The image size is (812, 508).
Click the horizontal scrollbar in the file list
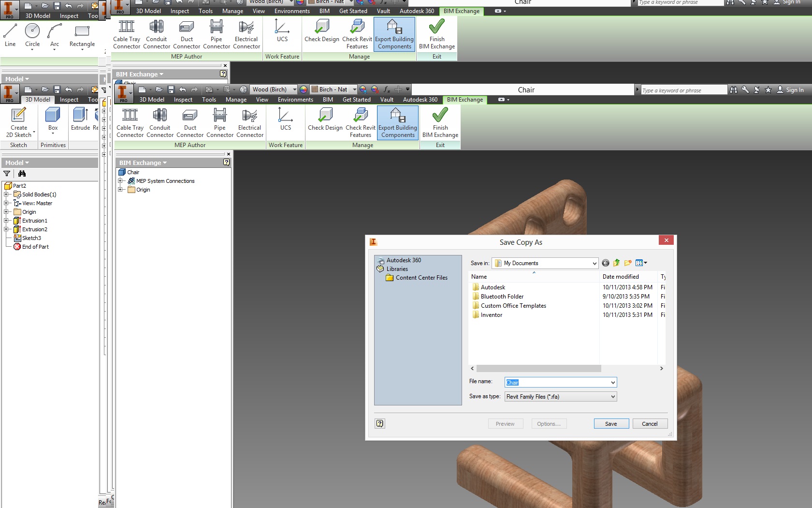click(539, 369)
